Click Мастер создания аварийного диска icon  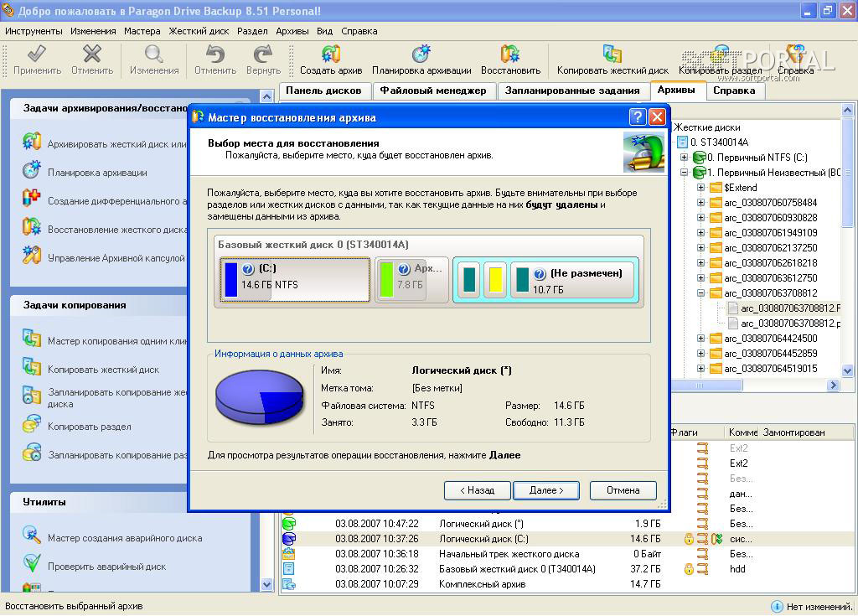click(32, 536)
